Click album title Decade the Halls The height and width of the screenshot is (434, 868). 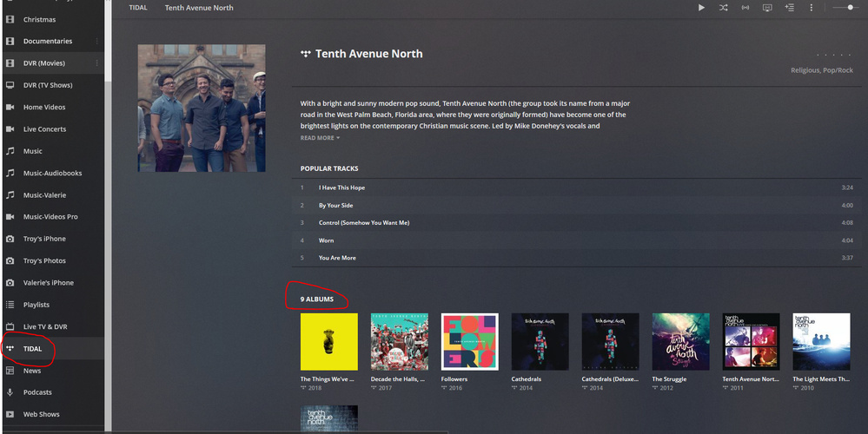click(x=398, y=379)
